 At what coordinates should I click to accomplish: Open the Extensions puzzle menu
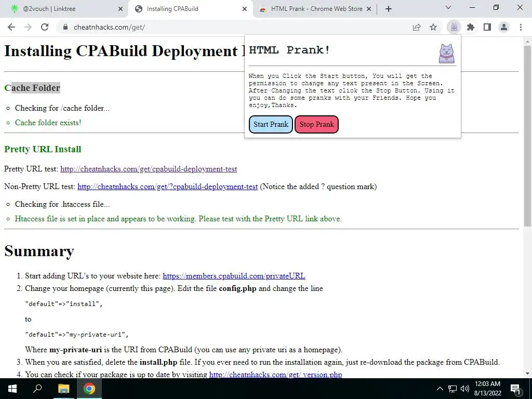coord(471,27)
